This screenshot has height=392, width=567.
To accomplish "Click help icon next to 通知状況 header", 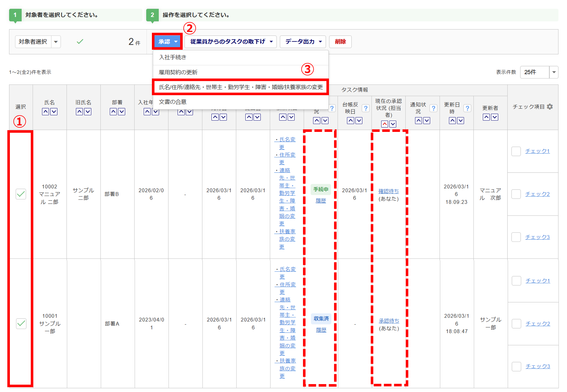I will 433,108.
